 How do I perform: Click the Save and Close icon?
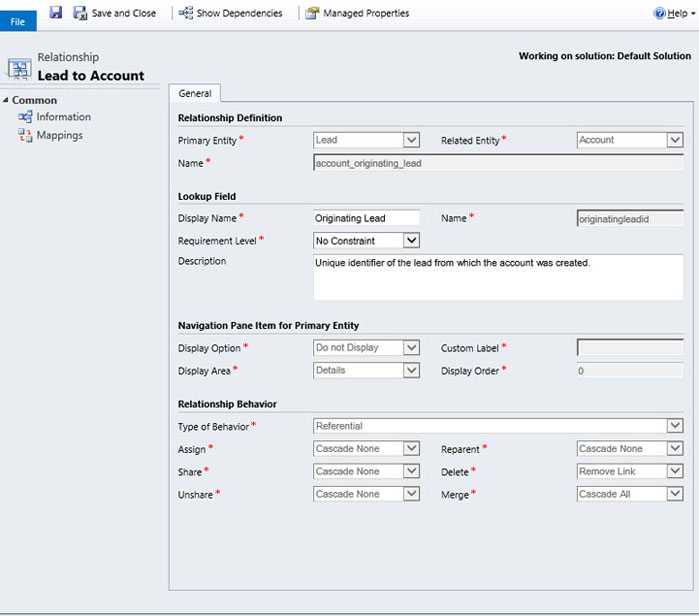tap(80, 13)
